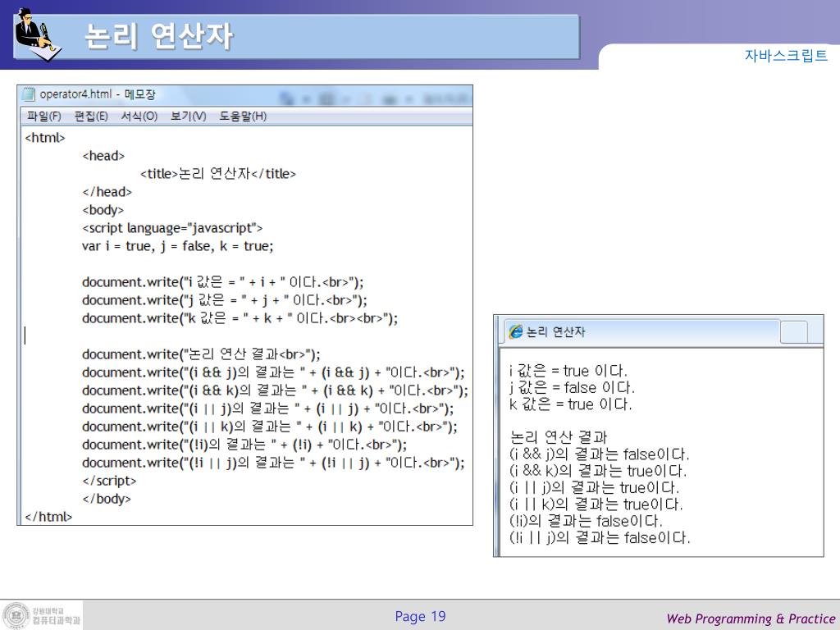
Task: Click the closing </body> tag line
Action: [107, 499]
